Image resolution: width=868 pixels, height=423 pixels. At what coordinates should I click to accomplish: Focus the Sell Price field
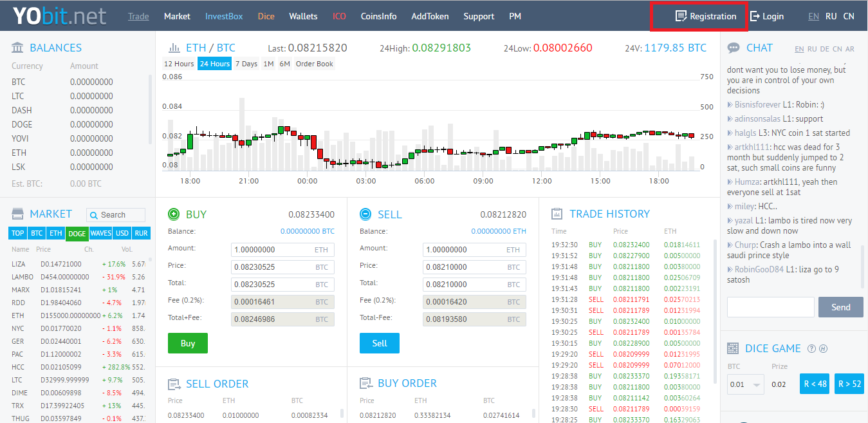point(474,267)
